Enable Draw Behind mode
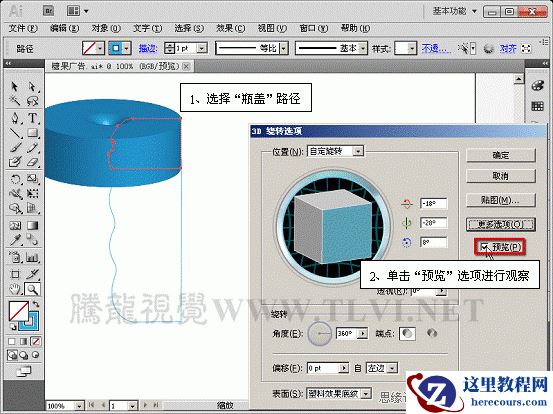This screenshot has height=414, width=553. tap(24, 355)
